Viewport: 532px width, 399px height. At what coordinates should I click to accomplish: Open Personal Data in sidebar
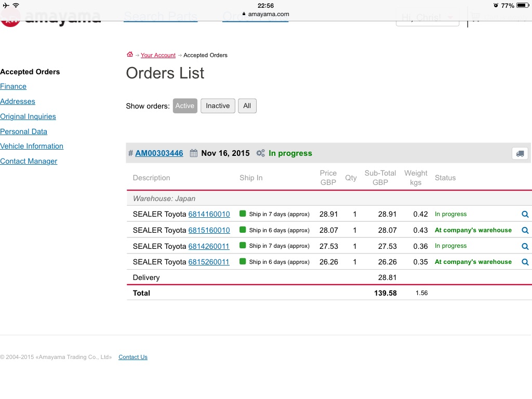(x=23, y=131)
